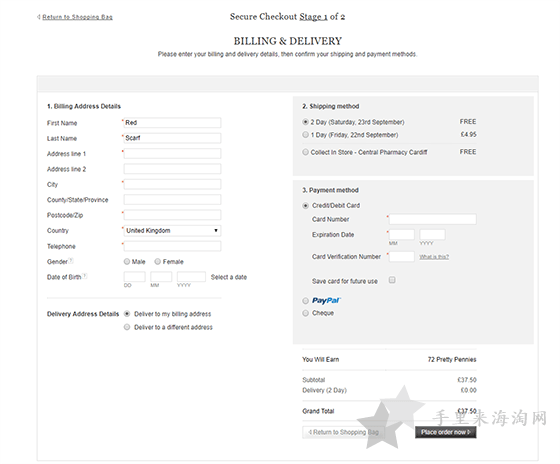Open the Country dropdown showing United Kingdom
Screen dimensions: 560x464
pyautogui.click(x=172, y=231)
